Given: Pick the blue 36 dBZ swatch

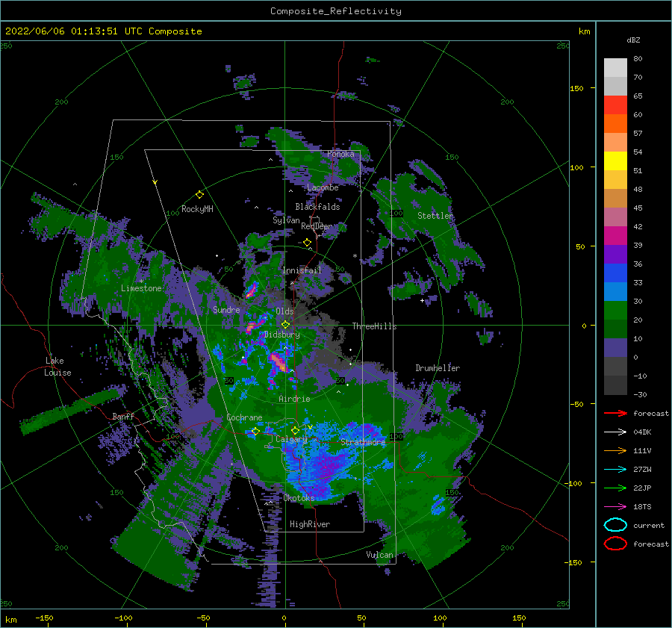Looking at the screenshot, I should point(615,273).
